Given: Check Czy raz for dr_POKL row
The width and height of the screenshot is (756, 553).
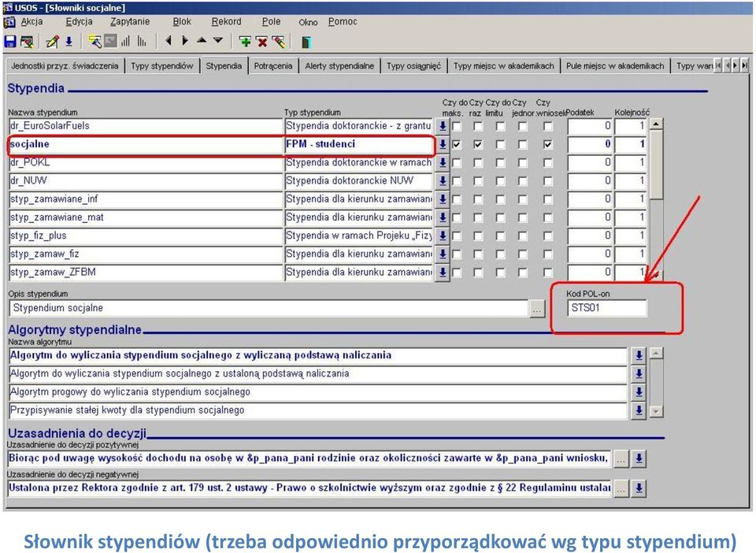Looking at the screenshot, I should pyautogui.click(x=478, y=163).
